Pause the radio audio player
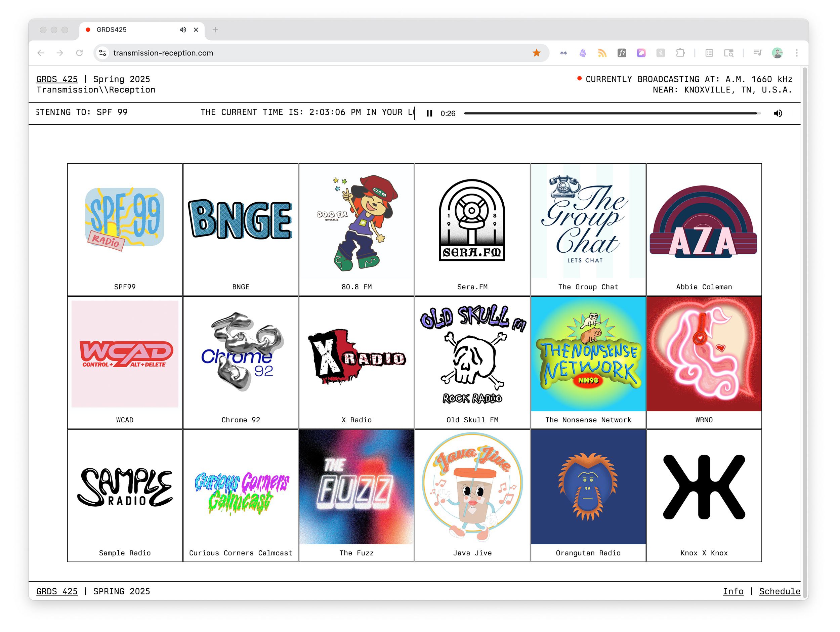Screen dimensions: 840x632 [x=429, y=113]
